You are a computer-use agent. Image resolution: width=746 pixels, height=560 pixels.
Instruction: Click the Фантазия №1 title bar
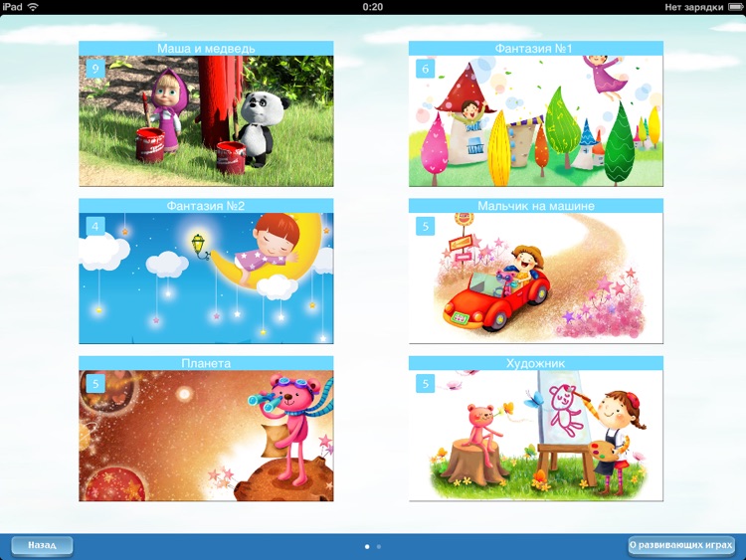pos(536,49)
